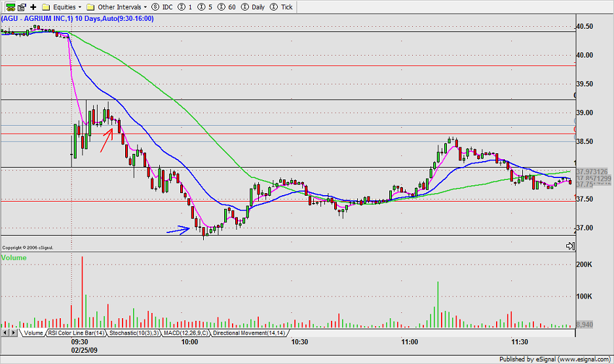Click the right arrow of study tabs

(x=13, y=333)
